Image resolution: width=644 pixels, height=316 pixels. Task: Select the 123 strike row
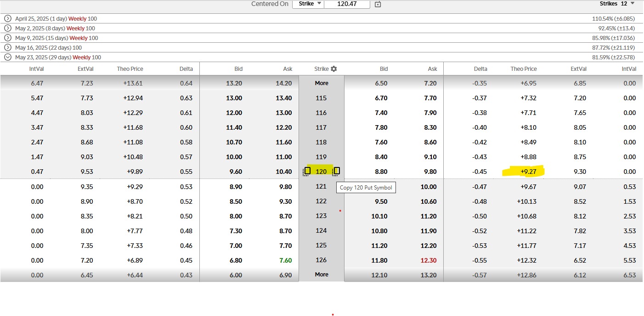coord(321,216)
